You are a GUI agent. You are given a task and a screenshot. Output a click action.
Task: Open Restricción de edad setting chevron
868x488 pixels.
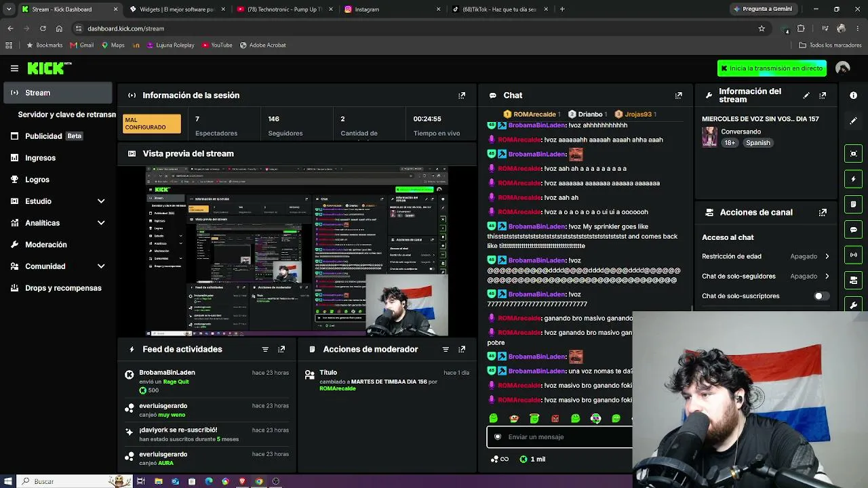[x=827, y=256]
